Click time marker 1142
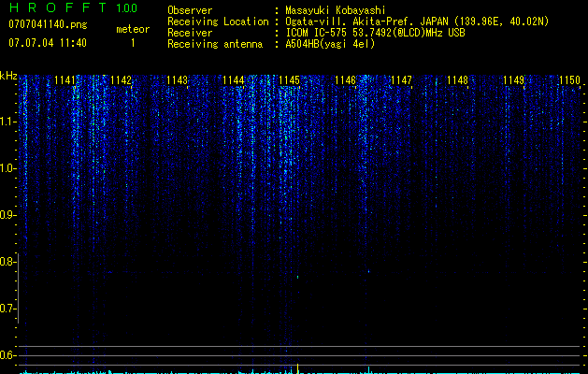588x374 pixels. (x=122, y=80)
